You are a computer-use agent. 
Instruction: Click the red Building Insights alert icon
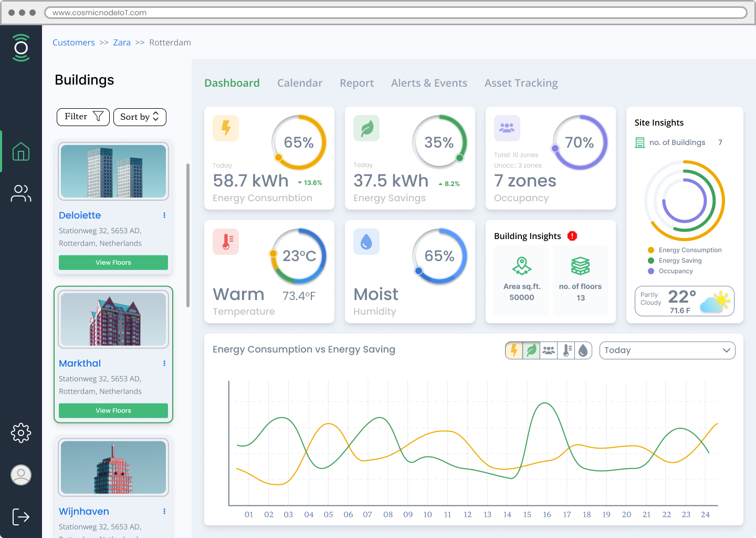click(x=572, y=236)
